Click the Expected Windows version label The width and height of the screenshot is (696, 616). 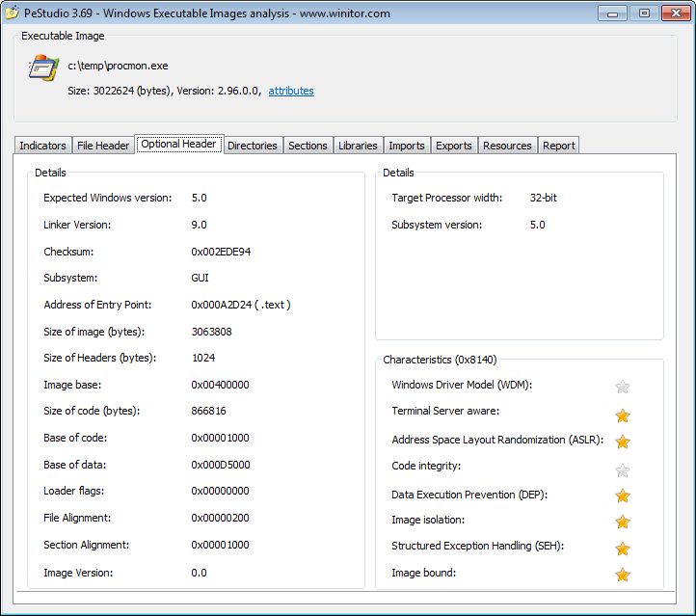pos(107,198)
